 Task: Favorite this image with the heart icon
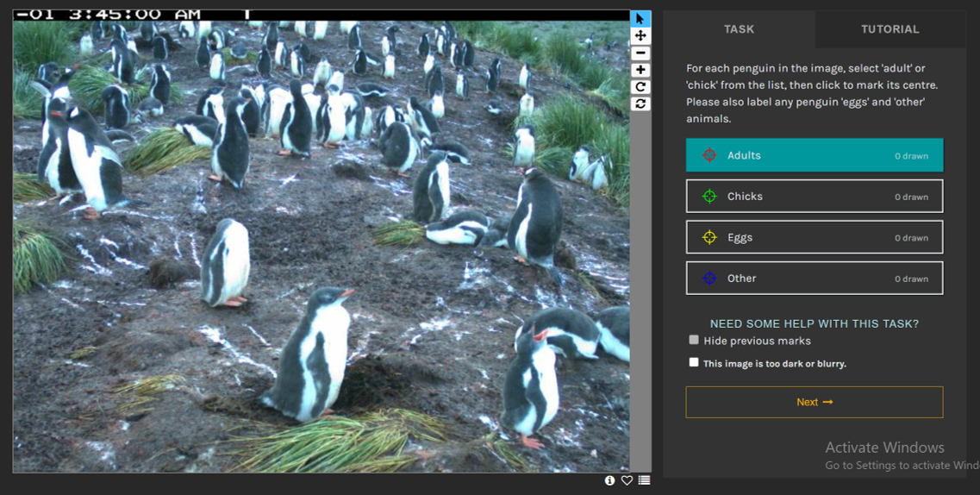point(627,480)
